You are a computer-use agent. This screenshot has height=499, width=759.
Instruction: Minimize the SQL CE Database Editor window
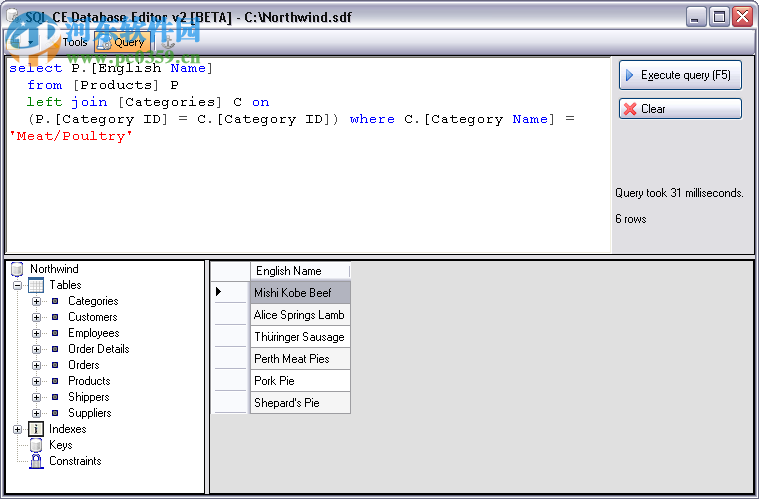[x=696, y=17]
